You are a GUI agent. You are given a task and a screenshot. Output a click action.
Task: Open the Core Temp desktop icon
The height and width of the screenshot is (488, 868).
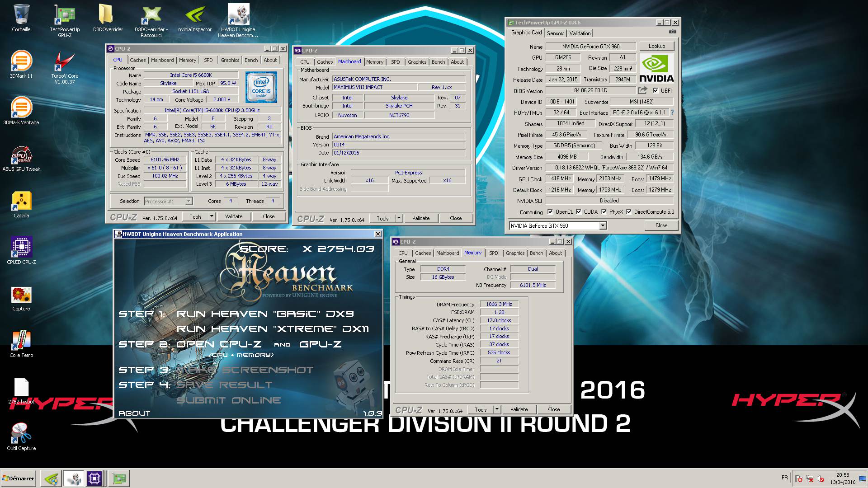(21, 344)
